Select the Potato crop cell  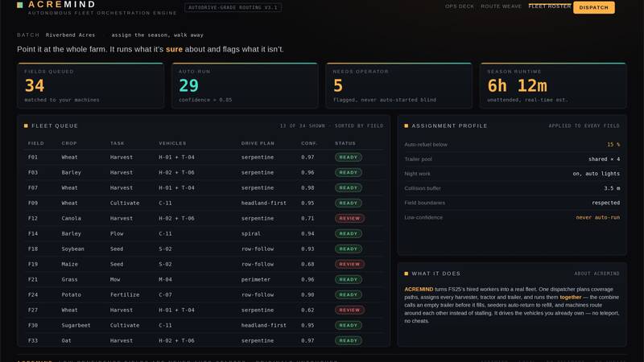pos(71,294)
